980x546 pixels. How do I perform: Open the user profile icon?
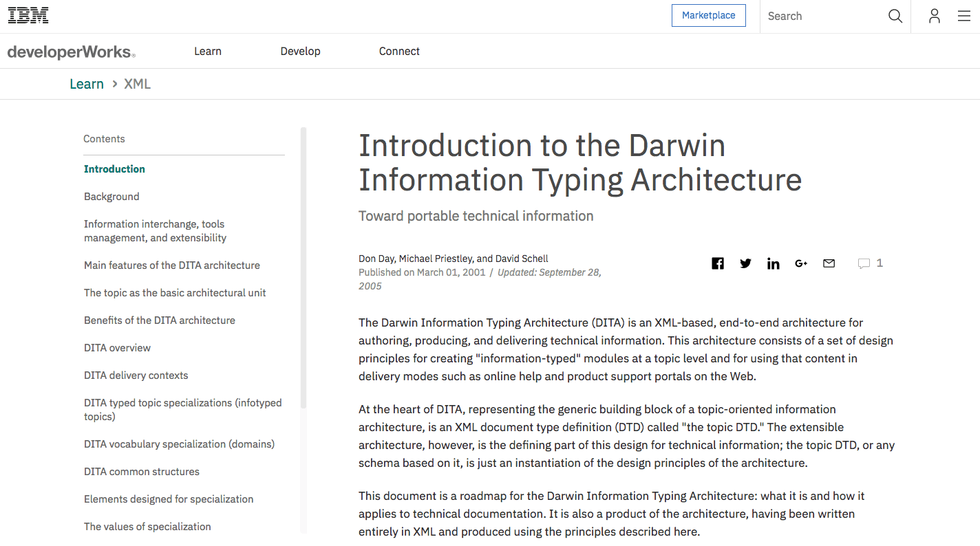(934, 16)
